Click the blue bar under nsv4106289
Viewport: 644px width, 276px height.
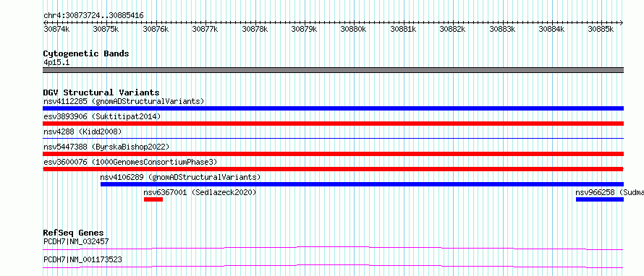tap(362, 184)
